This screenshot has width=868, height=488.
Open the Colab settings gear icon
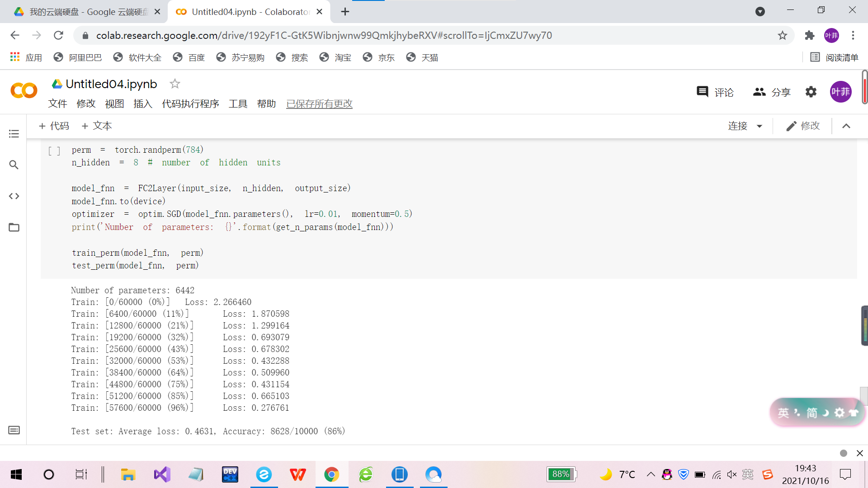point(811,92)
